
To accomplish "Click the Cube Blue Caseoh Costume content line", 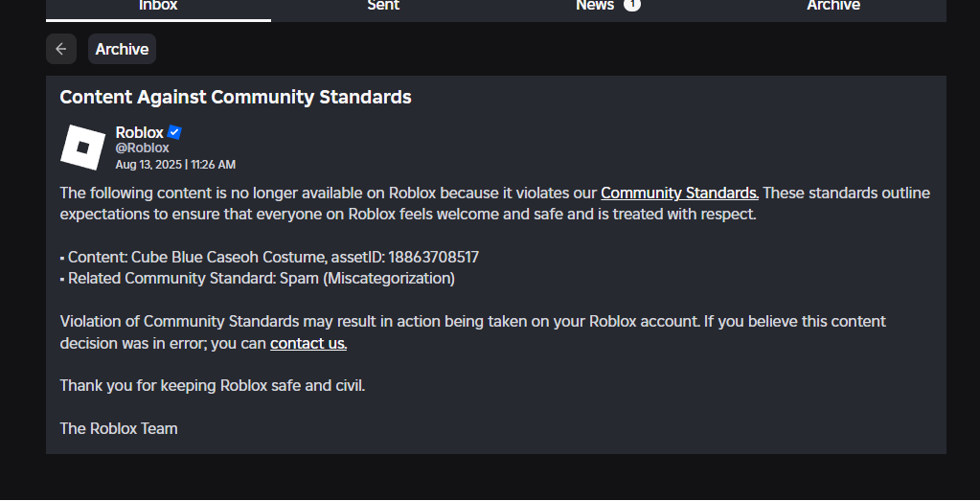I will [x=269, y=258].
